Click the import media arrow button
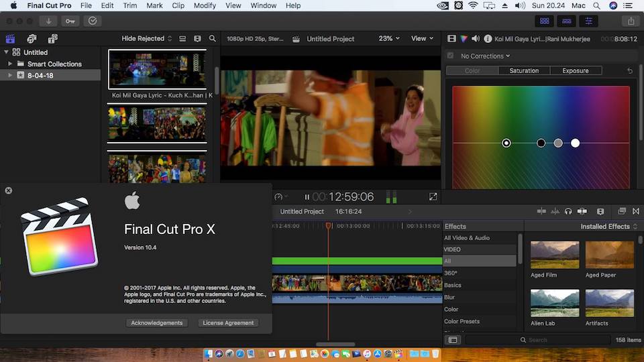 48,21
